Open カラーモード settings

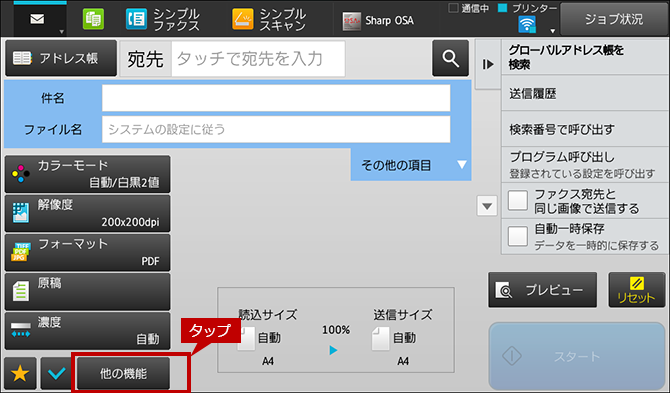88,174
